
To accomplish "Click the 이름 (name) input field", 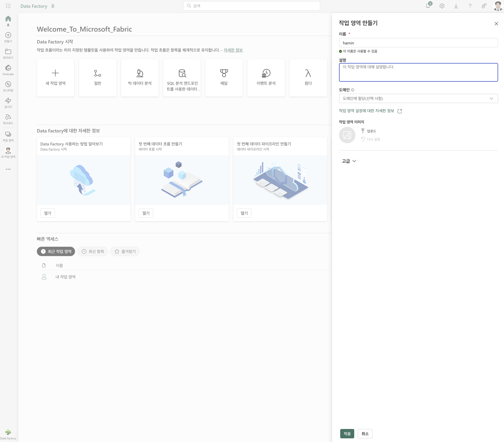I will [418, 43].
